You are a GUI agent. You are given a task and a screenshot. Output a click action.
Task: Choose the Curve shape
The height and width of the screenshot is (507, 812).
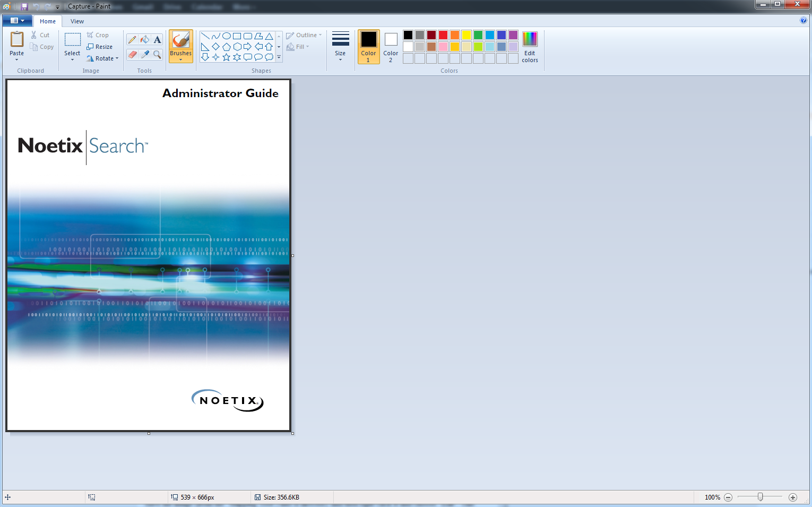pos(215,36)
